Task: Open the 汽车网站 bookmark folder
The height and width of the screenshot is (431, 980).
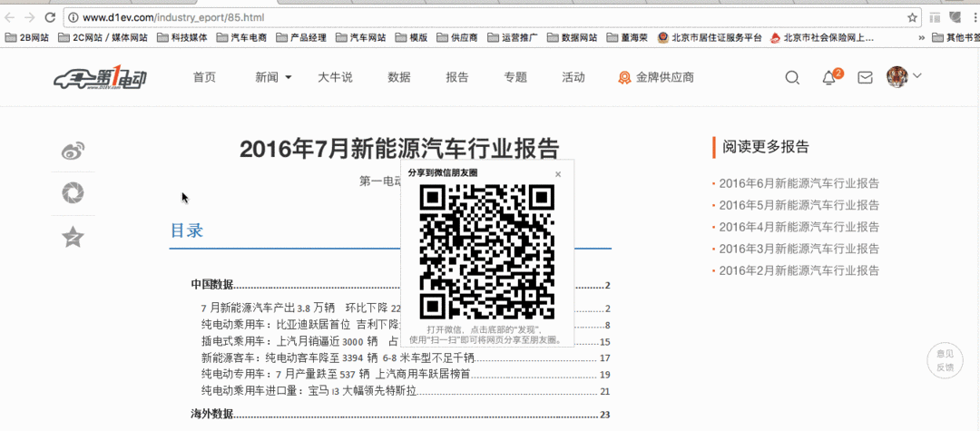Action: click(360, 37)
